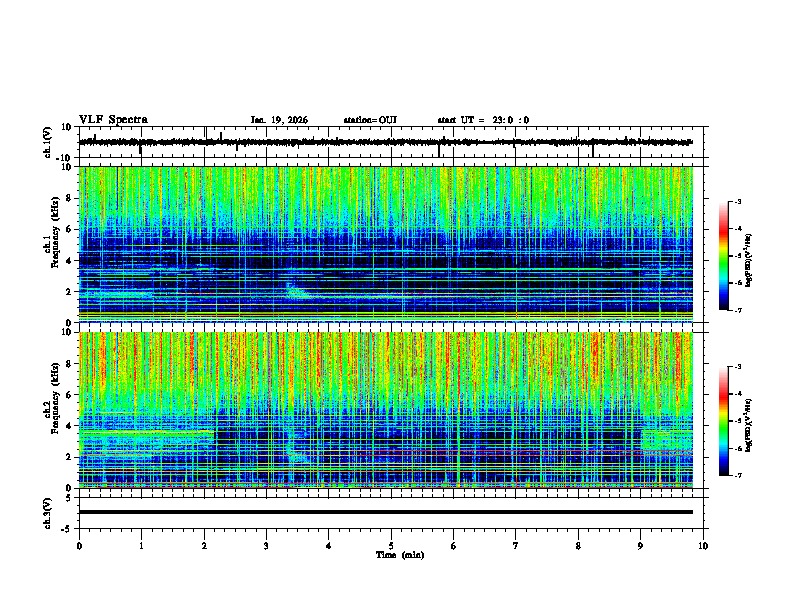This screenshot has width=792, height=612.
Task: Click the ch.1(V) waveform axis label
Action: point(48,142)
